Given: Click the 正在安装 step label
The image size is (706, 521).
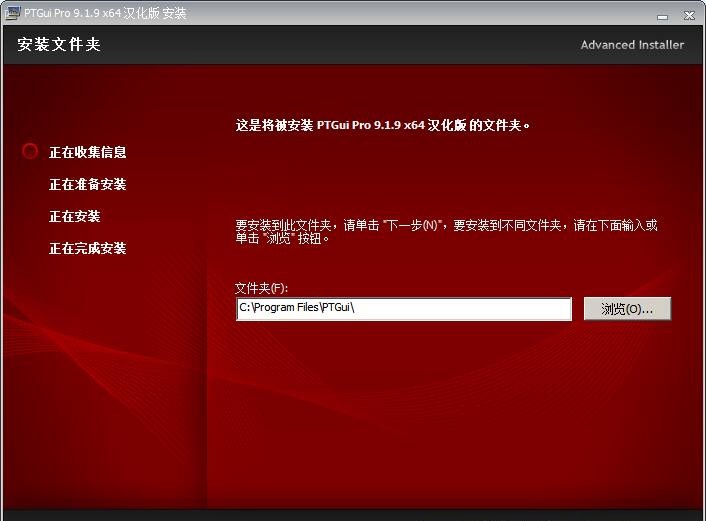Looking at the screenshot, I should coord(75,216).
